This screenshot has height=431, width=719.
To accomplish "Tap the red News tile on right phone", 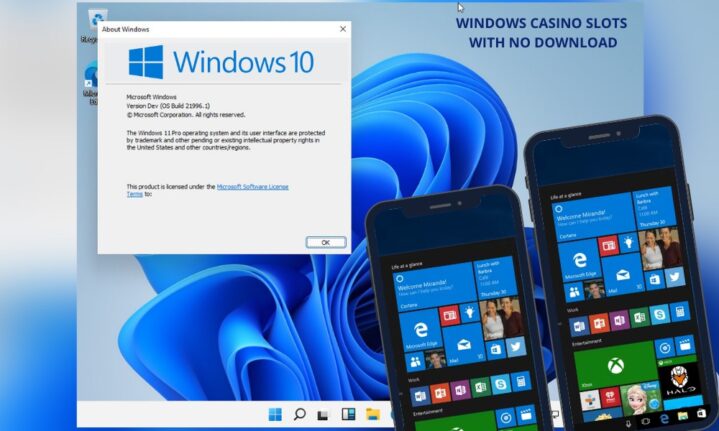I will pyautogui.click(x=608, y=246).
